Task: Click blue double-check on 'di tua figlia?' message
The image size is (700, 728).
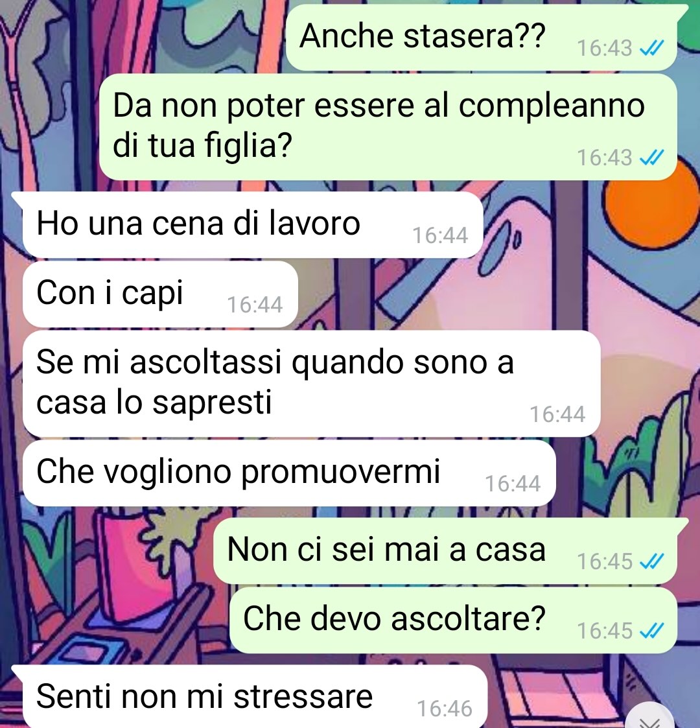Action: pos(652,158)
